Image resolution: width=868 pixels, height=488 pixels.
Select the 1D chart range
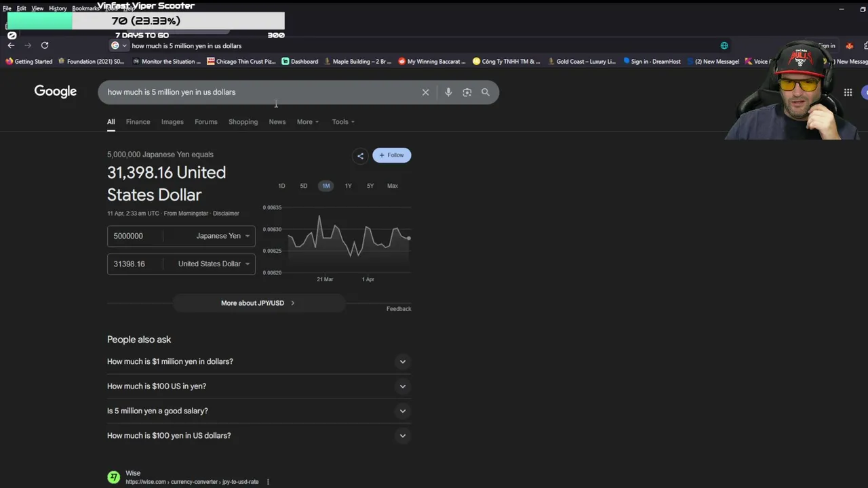281,186
